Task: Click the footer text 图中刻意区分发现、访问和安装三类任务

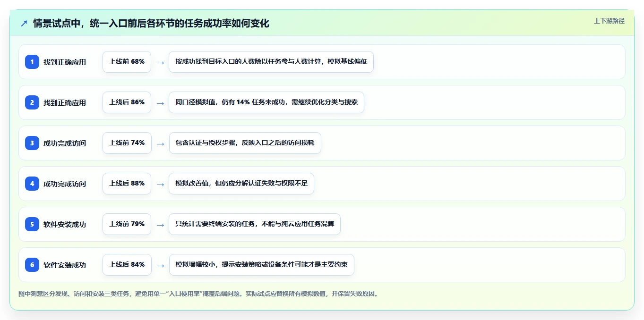Action: 198,294
